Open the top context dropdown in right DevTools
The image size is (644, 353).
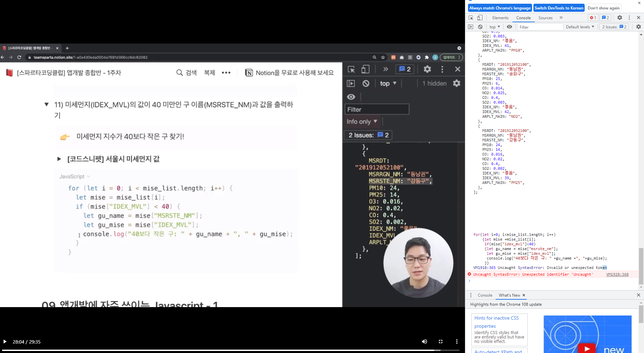tap(495, 27)
